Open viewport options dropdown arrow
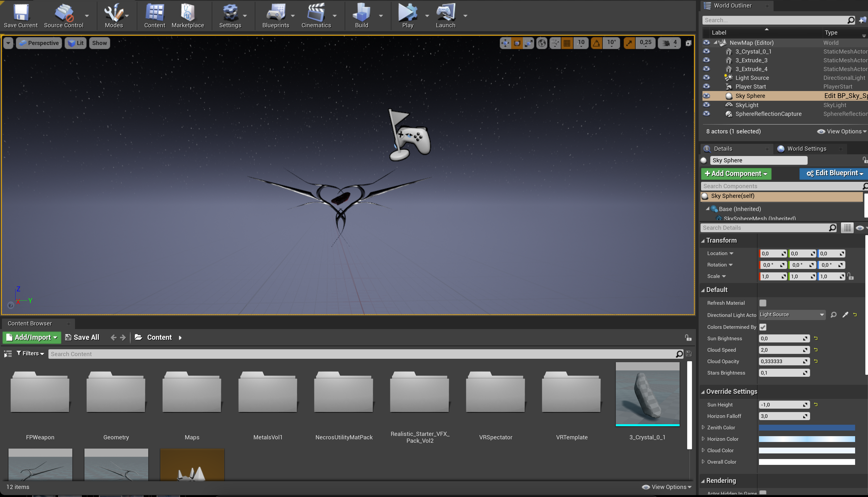The image size is (868, 497). 8,43
